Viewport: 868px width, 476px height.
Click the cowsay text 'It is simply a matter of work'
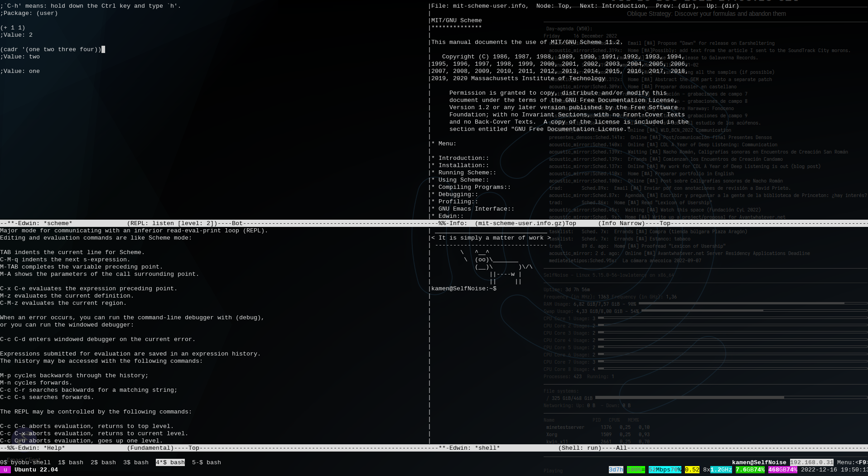(491, 238)
